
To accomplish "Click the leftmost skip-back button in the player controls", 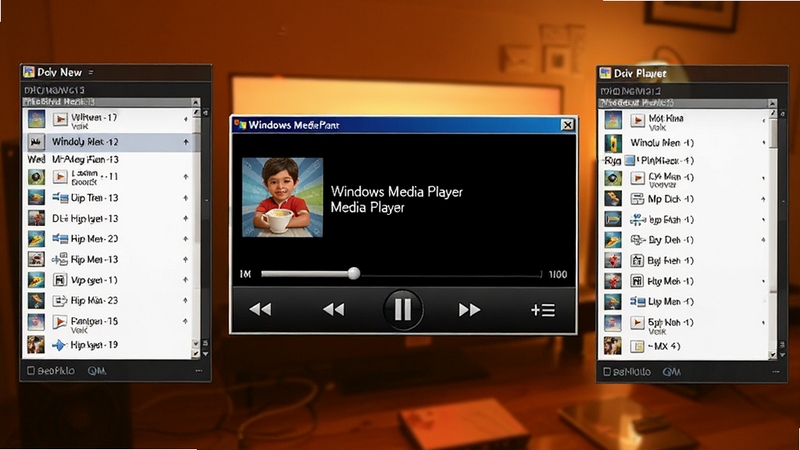I will [260, 310].
